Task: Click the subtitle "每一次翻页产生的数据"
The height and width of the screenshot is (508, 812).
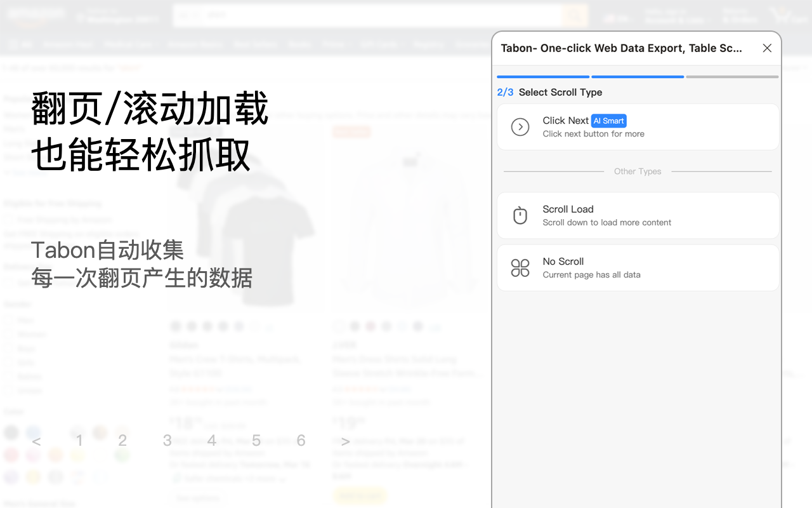Action: point(142,278)
